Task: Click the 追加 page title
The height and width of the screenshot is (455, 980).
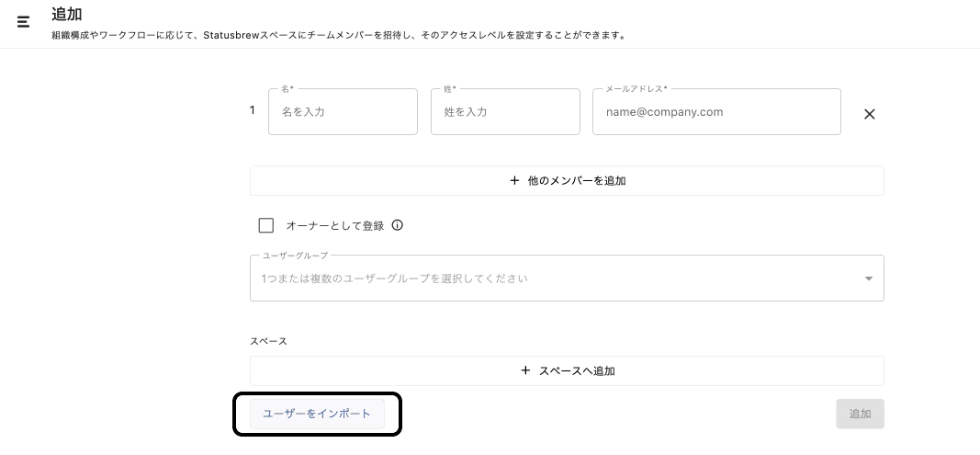Action: [x=67, y=14]
